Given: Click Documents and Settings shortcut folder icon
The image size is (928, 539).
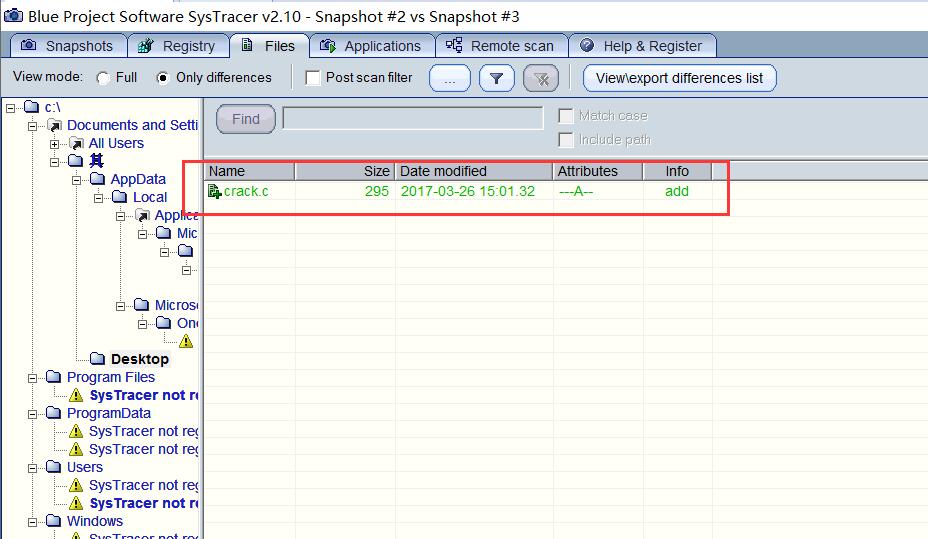Looking at the screenshot, I should (x=54, y=125).
